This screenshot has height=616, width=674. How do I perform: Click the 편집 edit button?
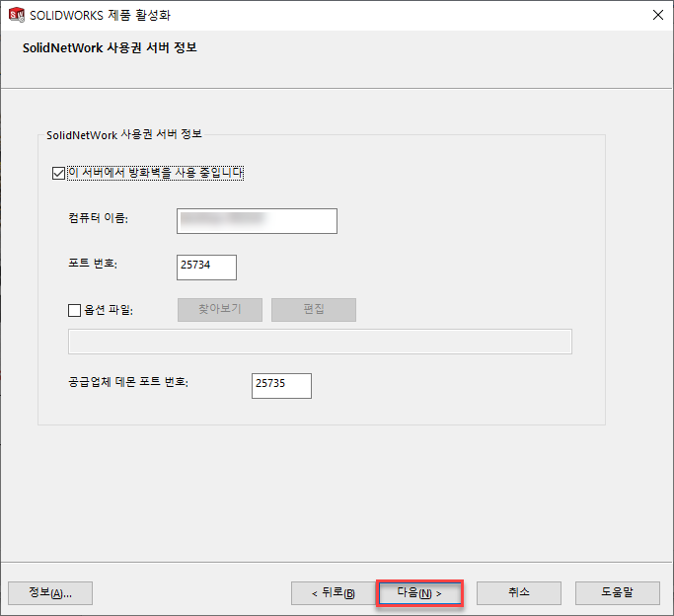click(314, 310)
